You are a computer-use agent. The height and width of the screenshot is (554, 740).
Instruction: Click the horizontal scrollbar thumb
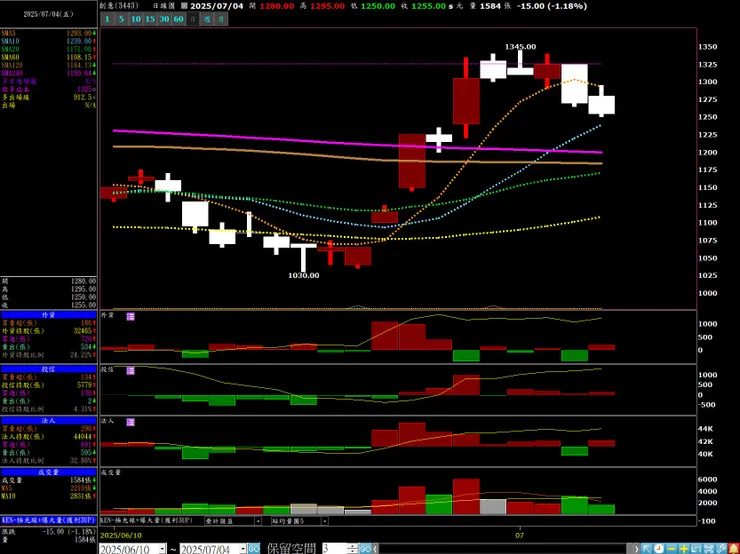(630, 549)
